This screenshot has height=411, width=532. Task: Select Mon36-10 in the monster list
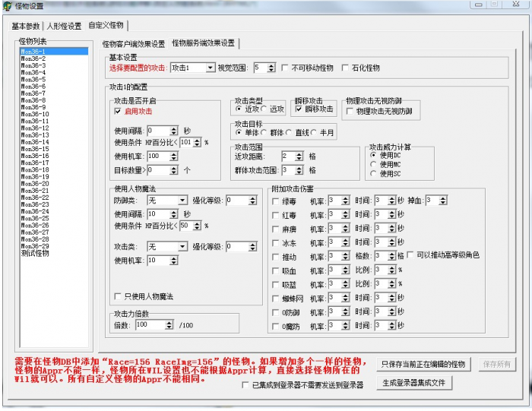click(34, 114)
